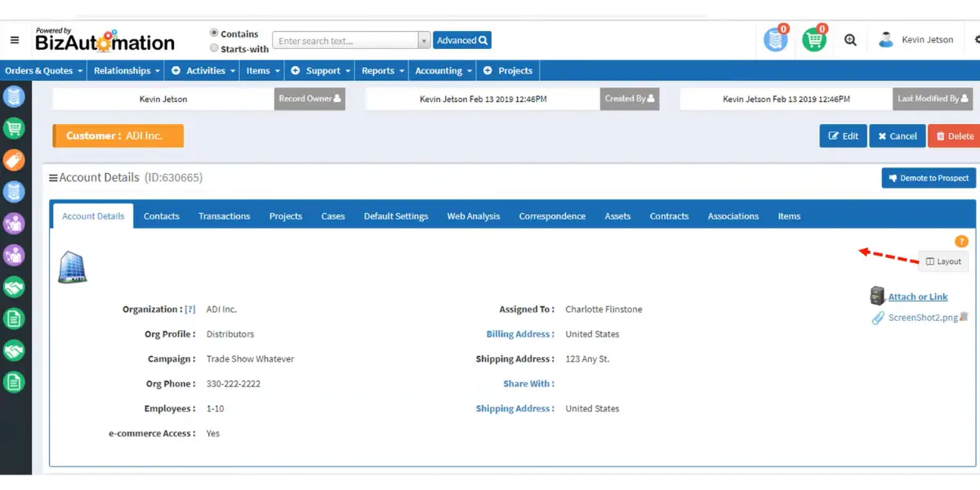Switch to the Correspondence tab
The height and width of the screenshot is (490, 980).
552,216
